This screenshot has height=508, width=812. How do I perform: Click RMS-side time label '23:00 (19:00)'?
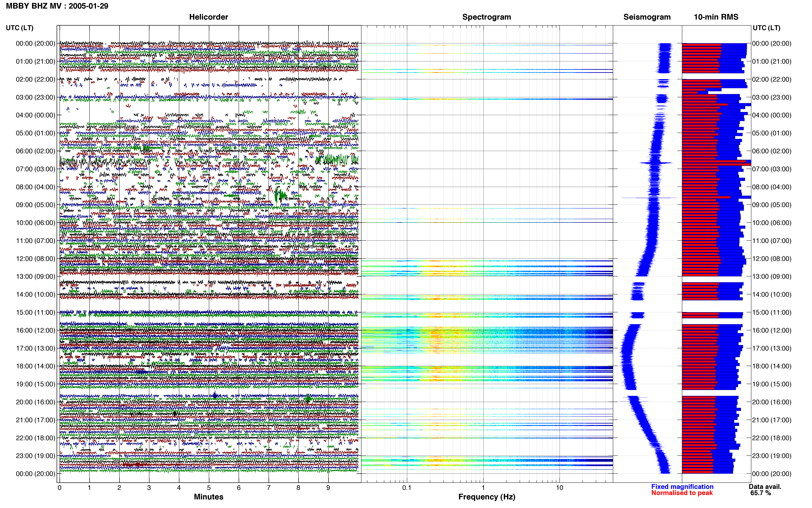(772, 456)
